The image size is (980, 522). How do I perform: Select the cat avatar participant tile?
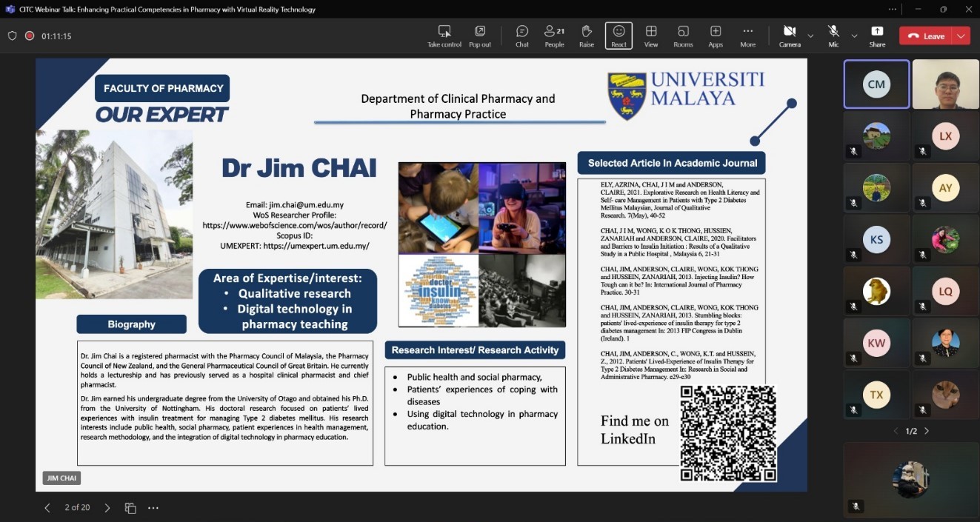[x=945, y=395]
